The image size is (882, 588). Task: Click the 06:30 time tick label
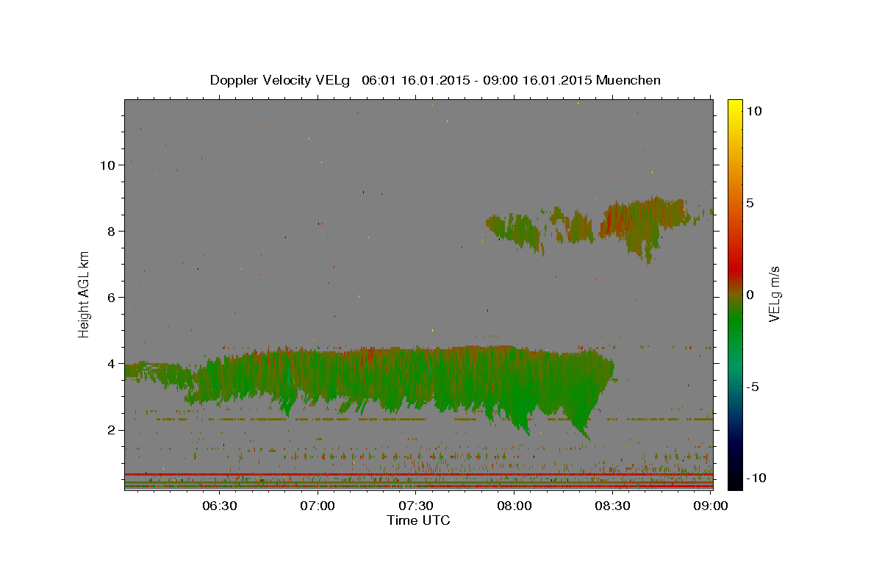220,506
